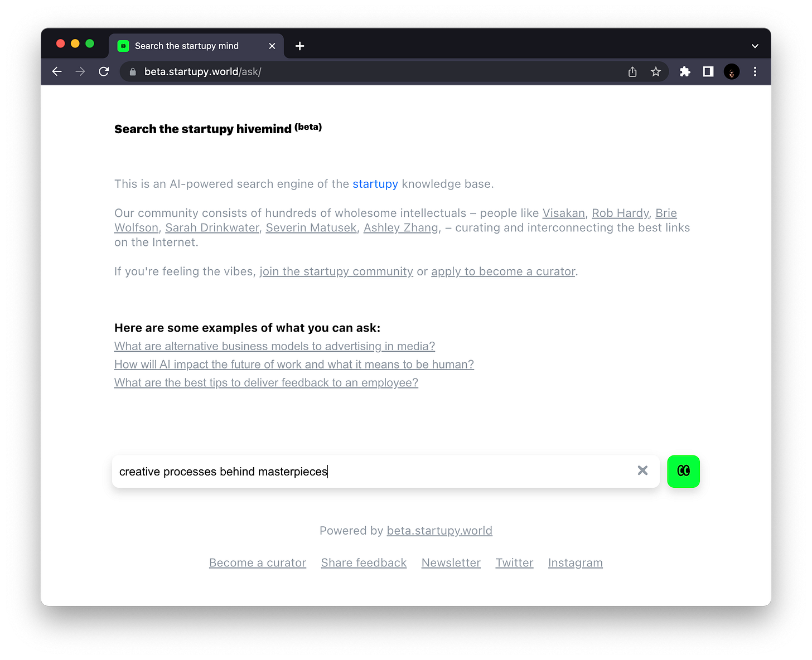The height and width of the screenshot is (660, 812).
Task: Open the Instagram footer link
Action: pyautogui.click(x=576, y=563)
